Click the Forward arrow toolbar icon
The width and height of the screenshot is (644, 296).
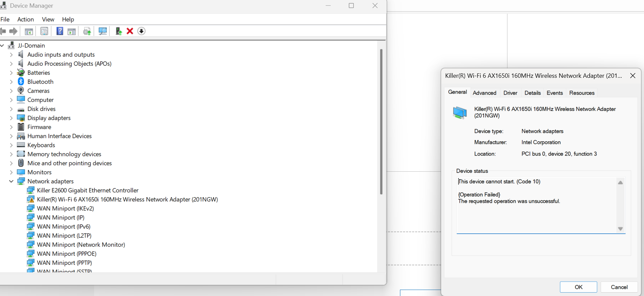(13, 31)
